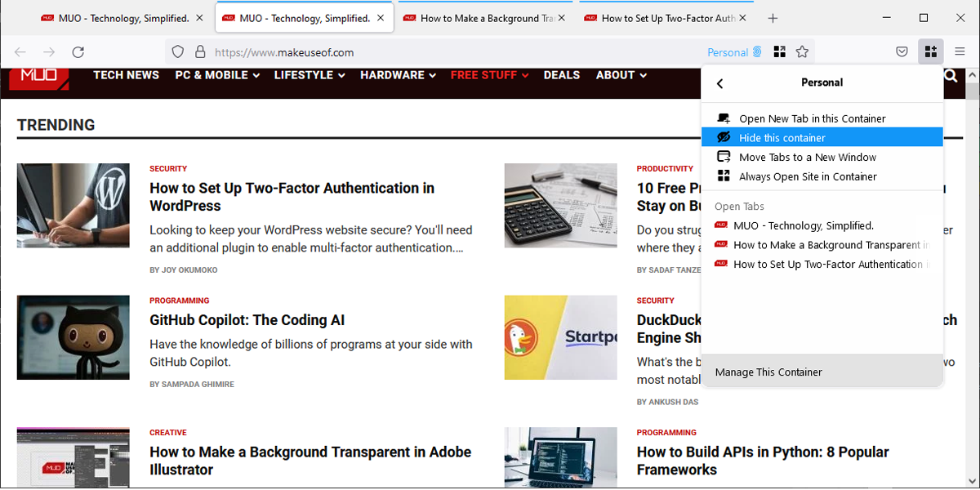Switch to How to Set Up Two-Factor tab

coord(667,18)
